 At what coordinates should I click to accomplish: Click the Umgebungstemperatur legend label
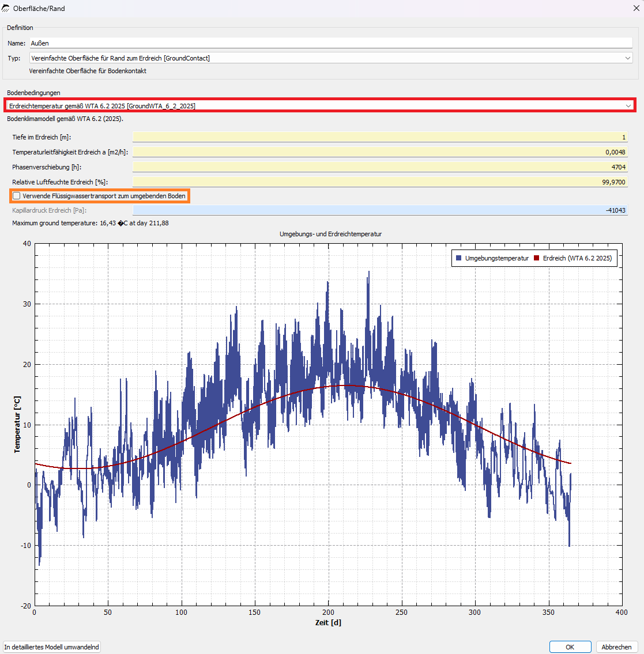496,258
